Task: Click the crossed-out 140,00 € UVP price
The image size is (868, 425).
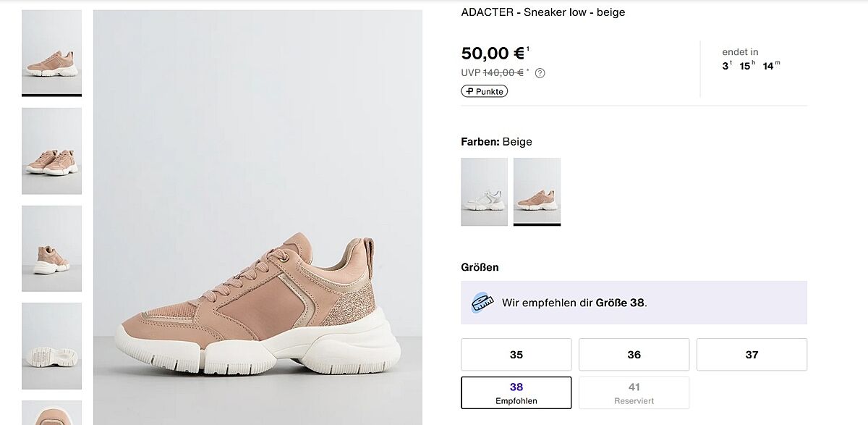Action: 503,72
